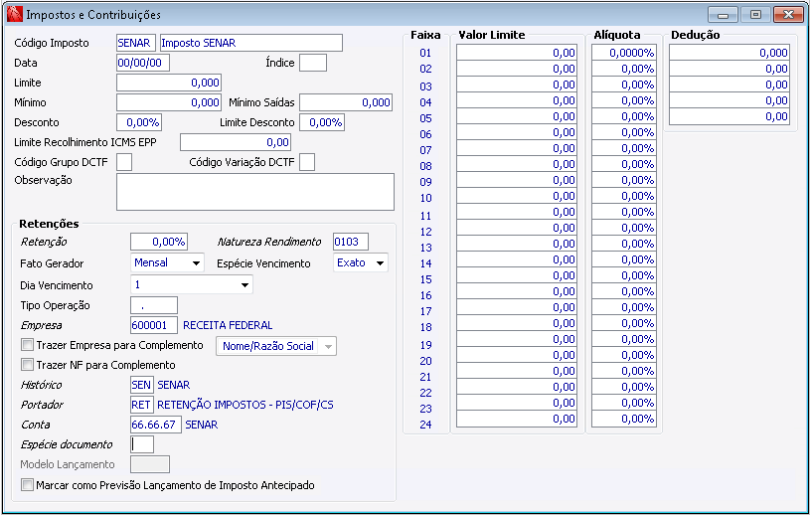Click the Dedução column header
The width and height of the screenshot is (810, 515).
pyautogui.click(x=695, y=35)
